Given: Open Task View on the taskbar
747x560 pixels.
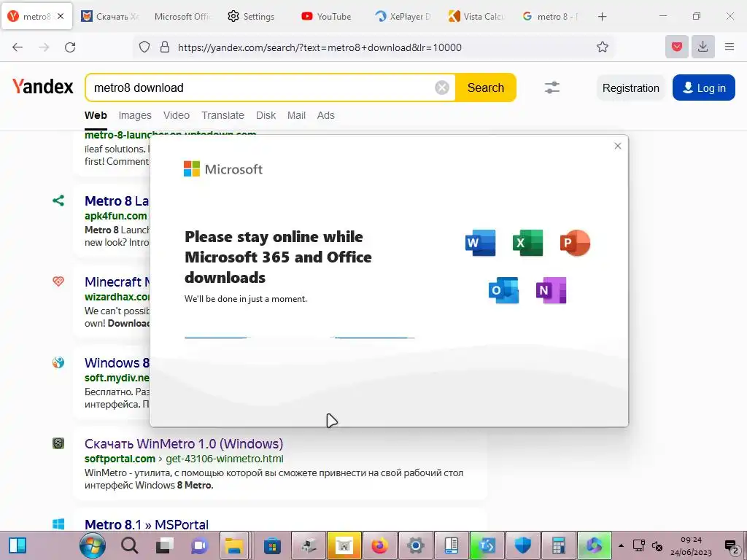Looking at the screenshot, I should click(x=165, y=545).
